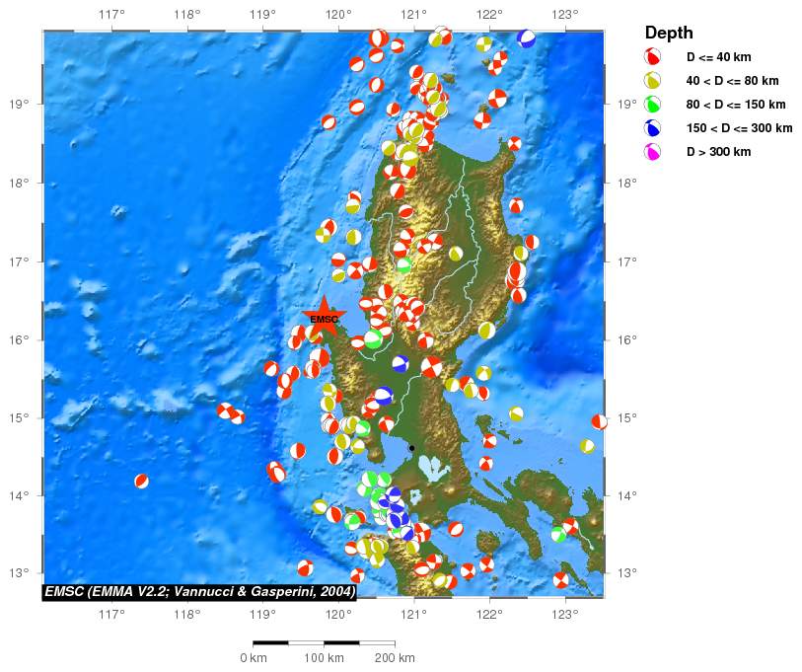The width and height of the screenshot is (802, 672).
Task: Choose the magenta beachball icon in the legend
Action: tap(652, 152)
